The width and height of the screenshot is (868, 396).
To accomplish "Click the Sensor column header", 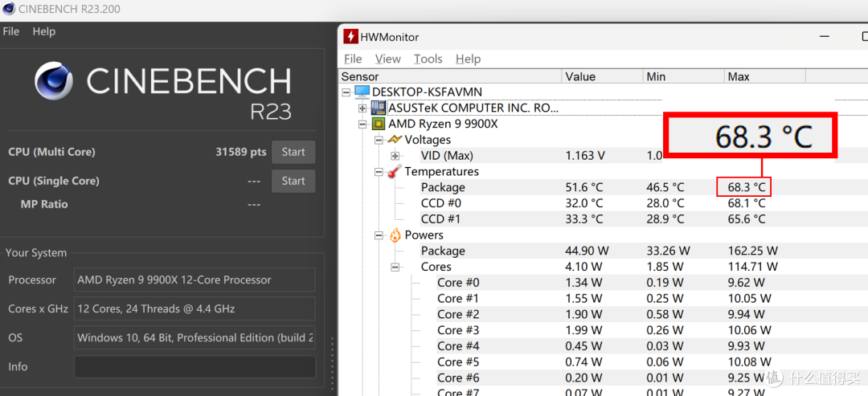I will tap(449, 76).
